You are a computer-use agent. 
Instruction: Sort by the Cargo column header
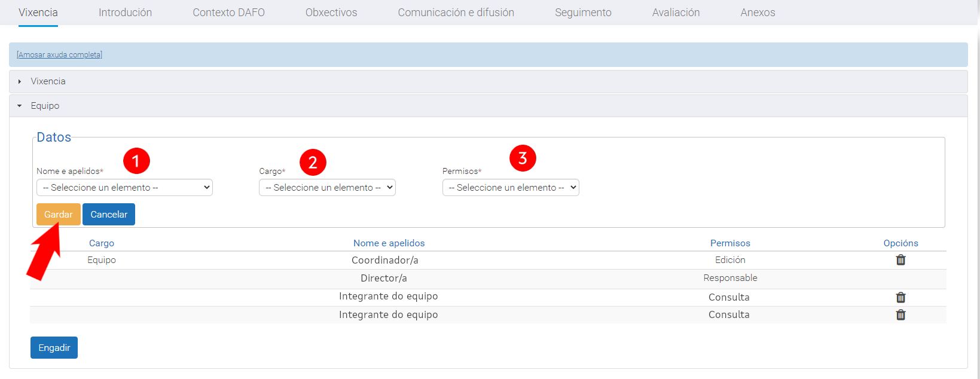tap(102, 243)
